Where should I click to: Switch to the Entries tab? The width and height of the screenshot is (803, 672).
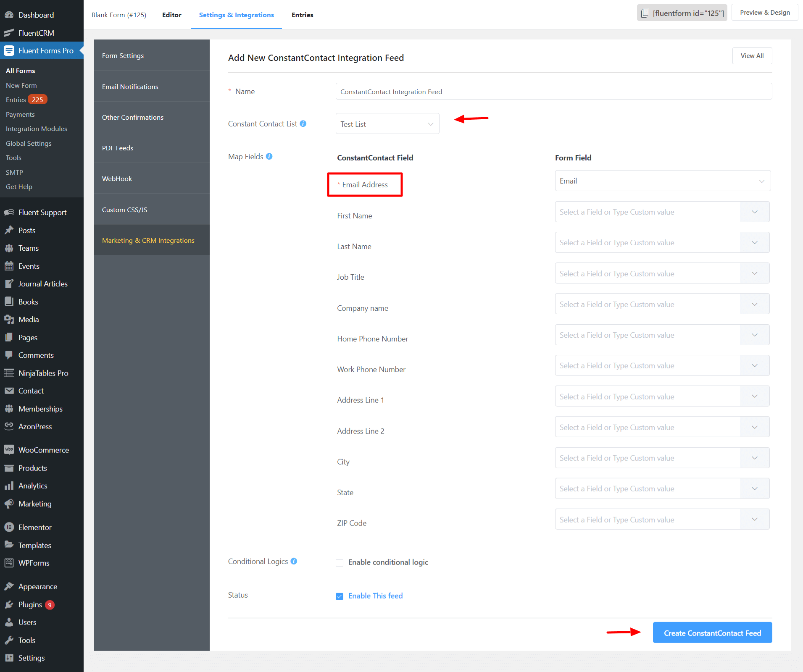click(302, 15)
